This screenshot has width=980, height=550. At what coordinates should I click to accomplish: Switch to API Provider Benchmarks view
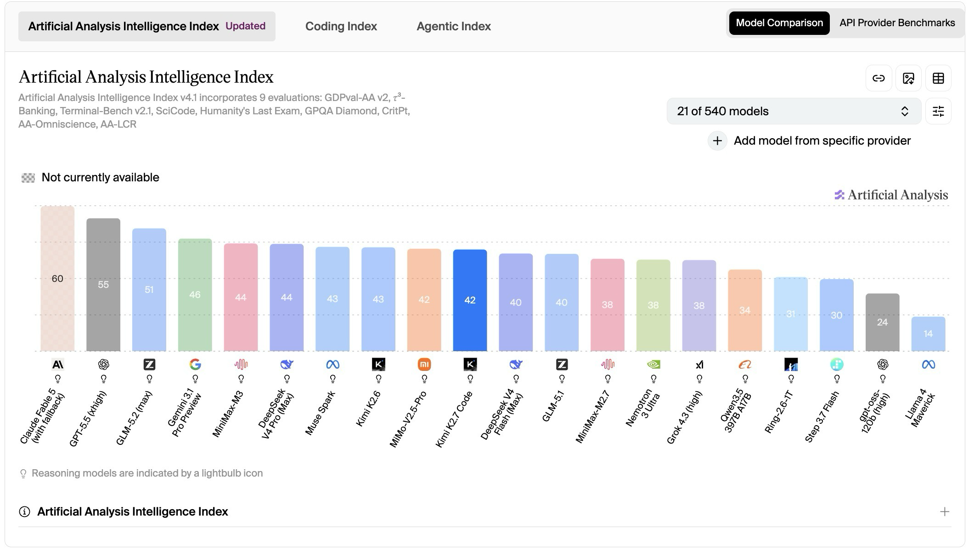point(897,23)
